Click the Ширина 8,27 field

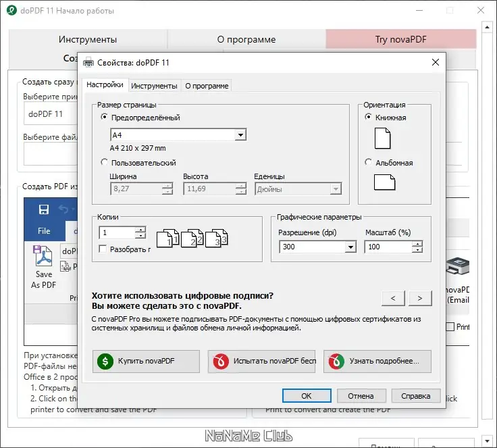[x=136, y=189]
